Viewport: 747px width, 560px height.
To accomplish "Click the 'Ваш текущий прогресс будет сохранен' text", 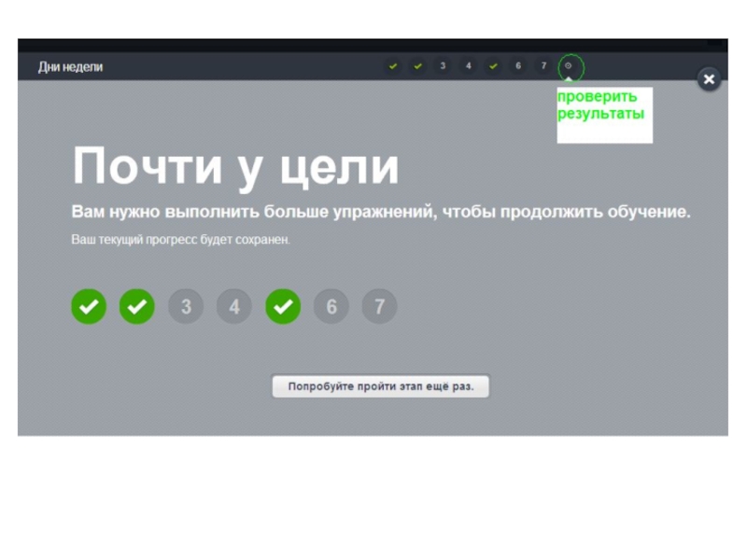I will [x=180, y=240].
